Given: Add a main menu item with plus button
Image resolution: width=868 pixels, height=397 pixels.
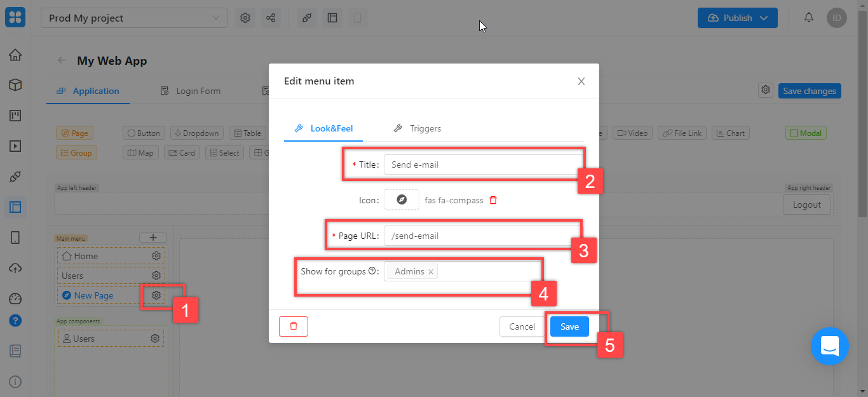Looking at the screenshot, I should pos(153,238).
